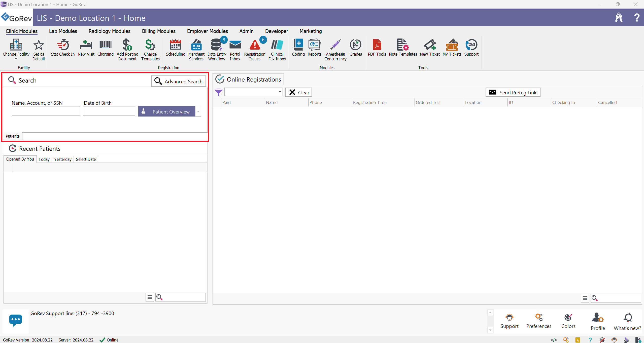This screenshot has height=343, width=644.
Task: Expand the Online Registrations filter dropdown
Action: (x=280, y=92)
